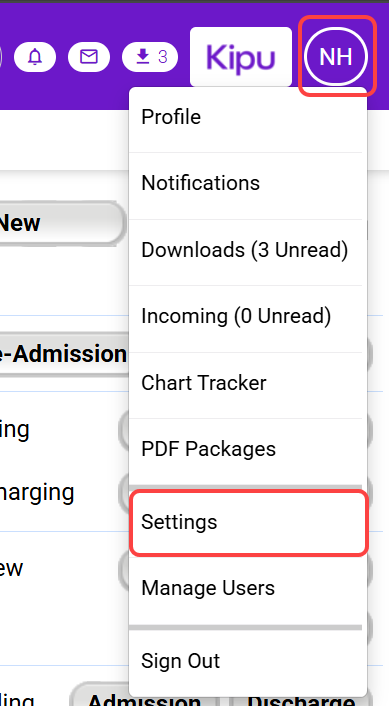Click the partially hidden leftmost header icon
The width and height of the screenshot is (389, 706).
point(1,57)
